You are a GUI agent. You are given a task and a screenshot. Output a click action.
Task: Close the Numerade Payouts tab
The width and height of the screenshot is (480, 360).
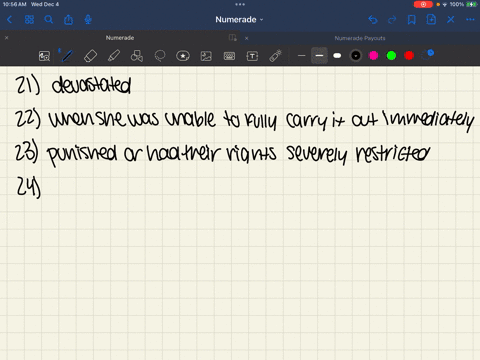pyautogui.click(x=247, y=38)
